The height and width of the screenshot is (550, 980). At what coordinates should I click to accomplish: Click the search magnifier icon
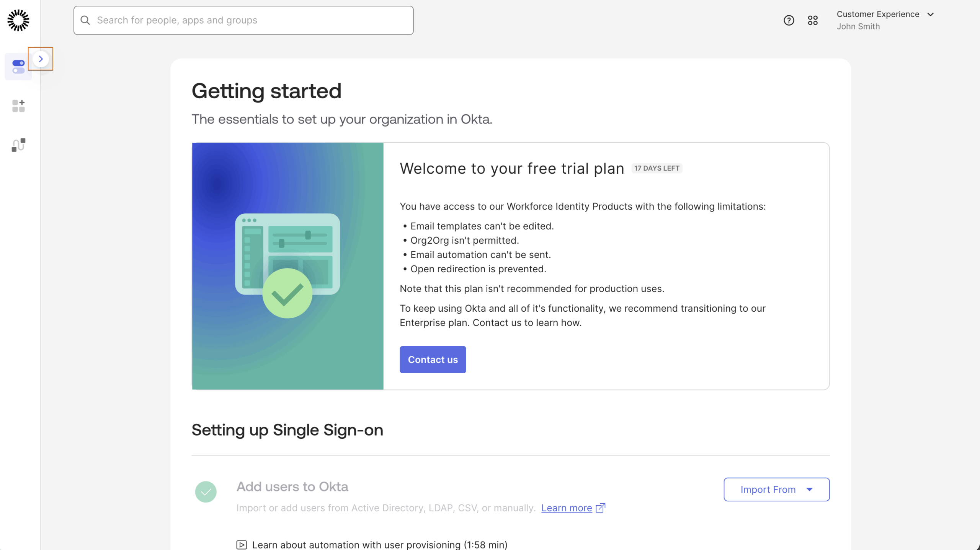pyautogui.click(x=85, y=20)
